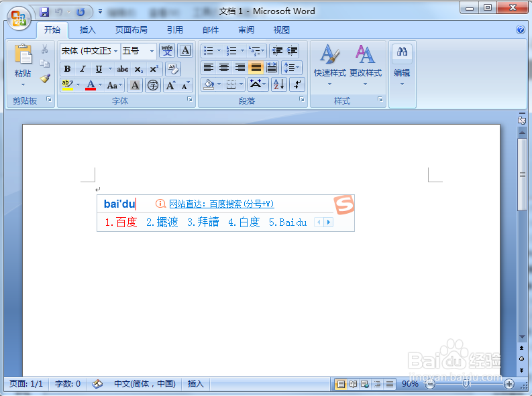532x396 pixels.
Task: Switch to the 引用 ribbon tab
Action: click(x=174, y=29)
